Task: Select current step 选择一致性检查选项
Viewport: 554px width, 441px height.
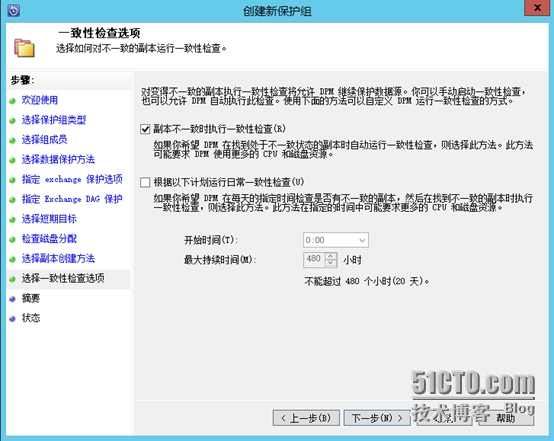Action: coord(68,278)
